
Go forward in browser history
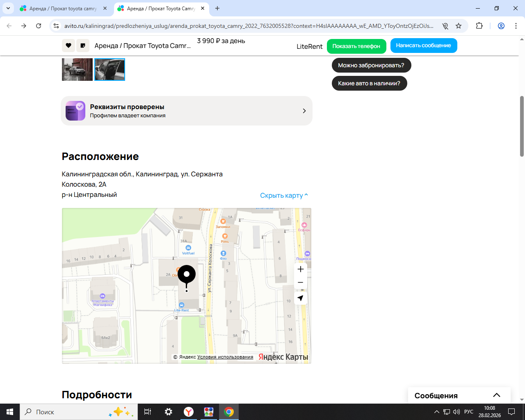[x=24, y=26]
